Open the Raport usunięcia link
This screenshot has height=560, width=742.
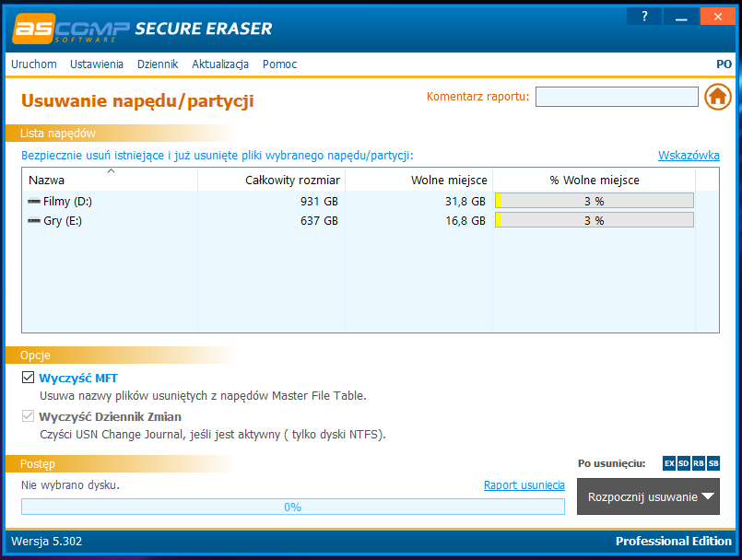click(x=524, y=485)
